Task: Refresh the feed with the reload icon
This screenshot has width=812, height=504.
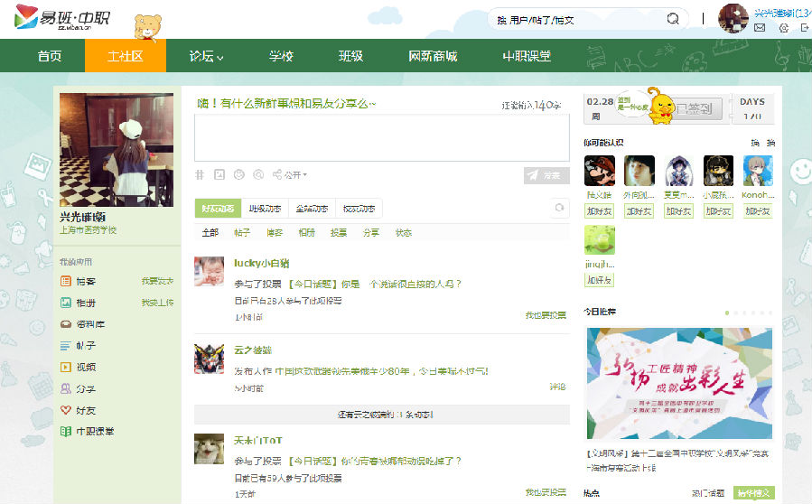Action: [x=560, y=209]
